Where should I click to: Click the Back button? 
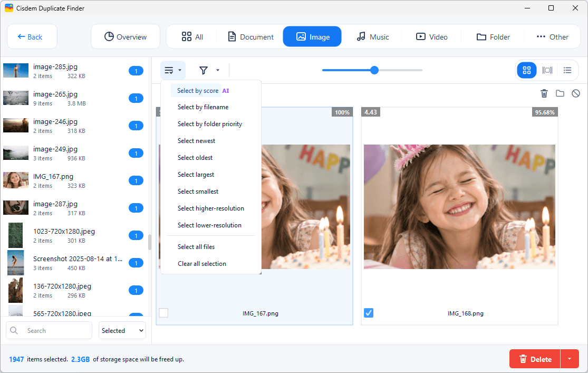[32, 36]
